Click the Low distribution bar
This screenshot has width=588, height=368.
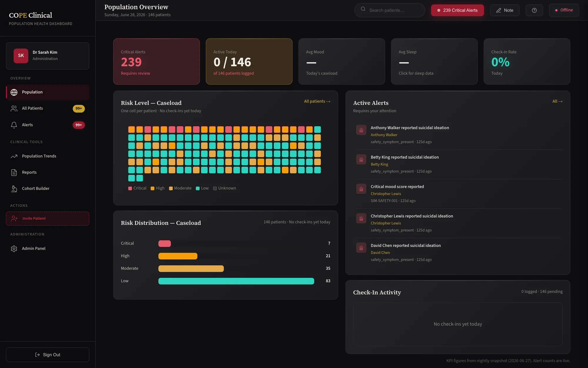pyautogui.click(x=236, y=281)
